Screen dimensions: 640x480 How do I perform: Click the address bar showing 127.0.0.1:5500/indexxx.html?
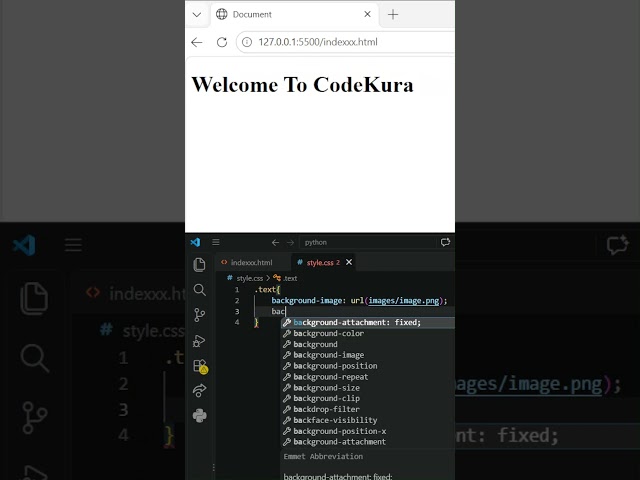(x=345, y=42)
